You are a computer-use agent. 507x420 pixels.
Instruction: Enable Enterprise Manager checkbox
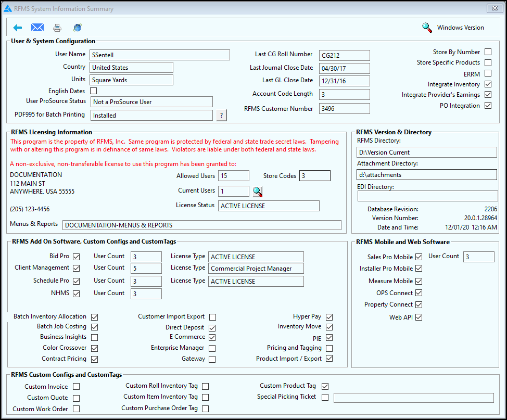[x=212, y=348]
